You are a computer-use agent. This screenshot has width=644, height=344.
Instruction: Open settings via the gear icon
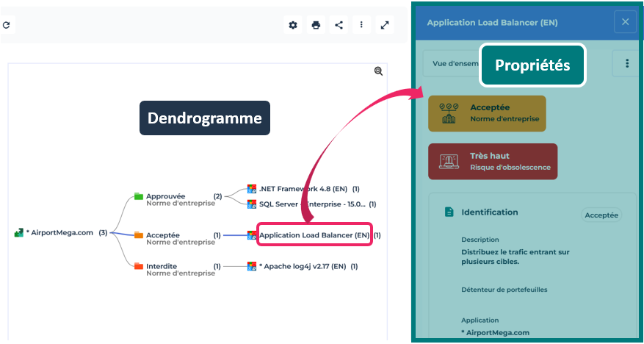tap(293, 25)
